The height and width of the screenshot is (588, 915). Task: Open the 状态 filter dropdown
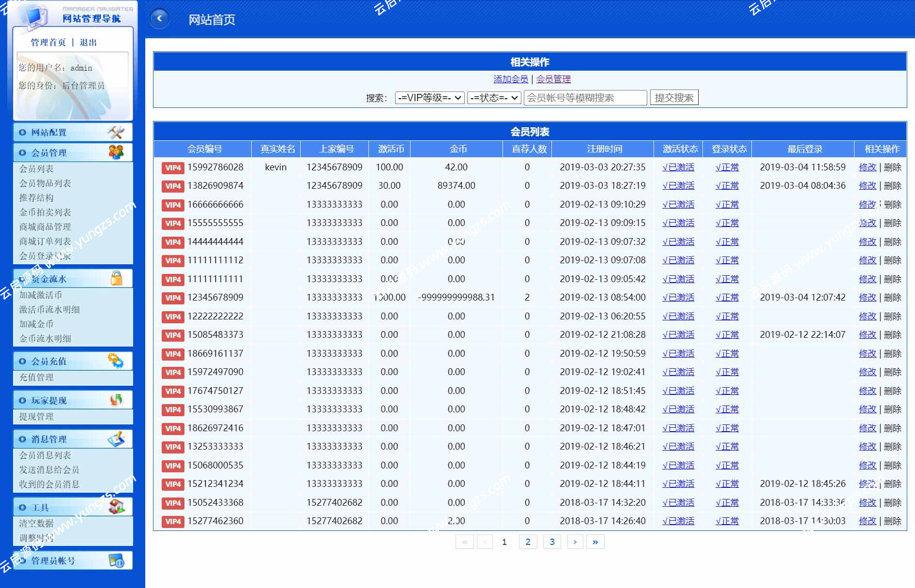click(493, 97)
